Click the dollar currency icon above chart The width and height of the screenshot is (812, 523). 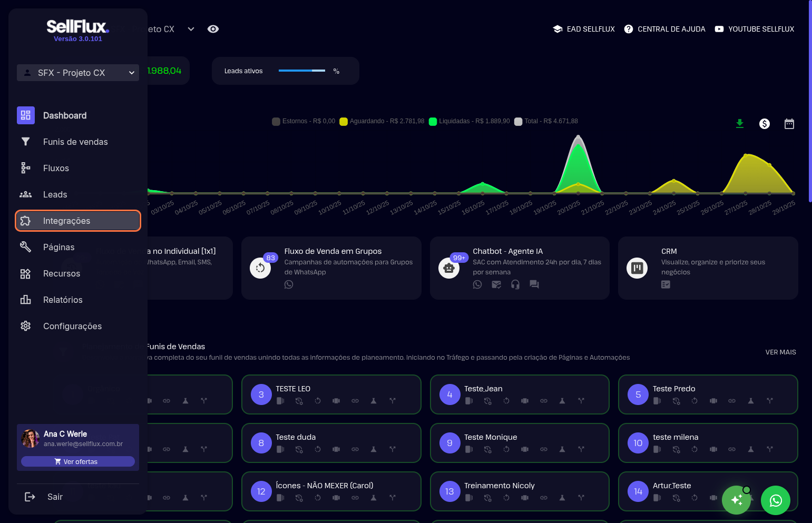(764, 124)
